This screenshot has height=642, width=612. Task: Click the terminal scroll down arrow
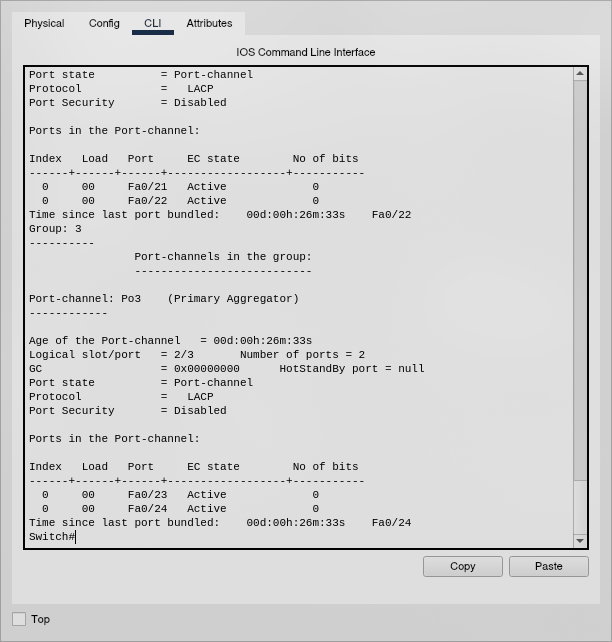point(580,541)
